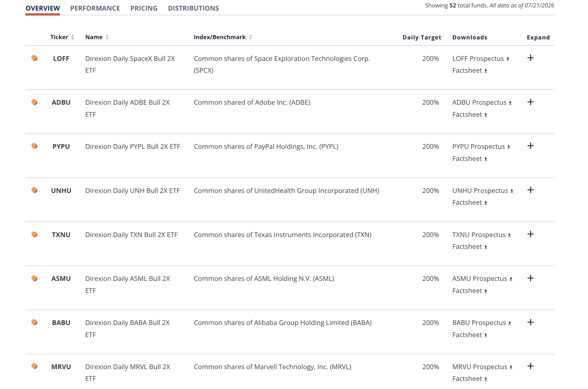Download the BABU Prospectus
588x389 pixels.
tap(482, 323)
